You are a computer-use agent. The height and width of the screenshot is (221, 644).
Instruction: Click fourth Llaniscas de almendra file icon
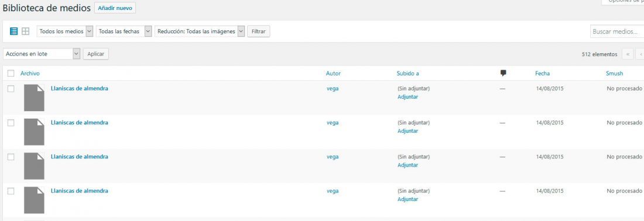[34, 200]
